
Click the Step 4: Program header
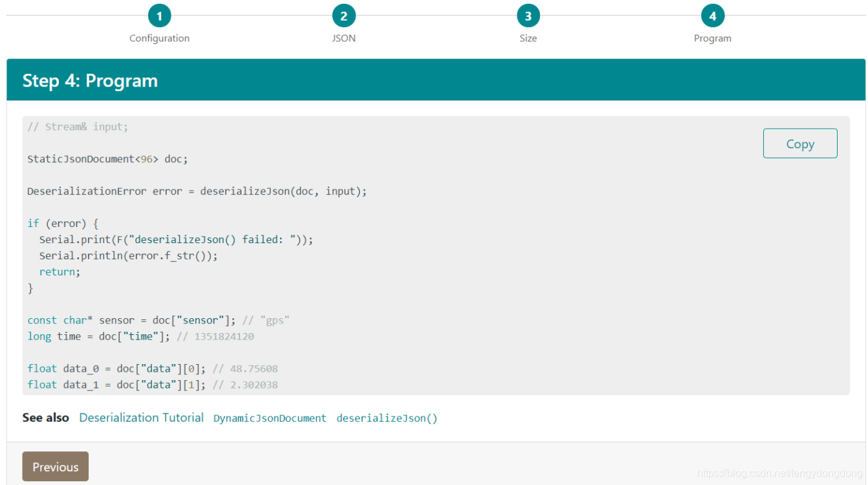coord(90,80)
